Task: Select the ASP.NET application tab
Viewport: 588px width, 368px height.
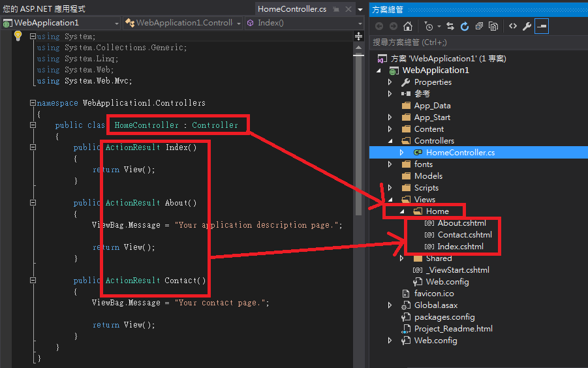Action: click(x=44, y=9)
